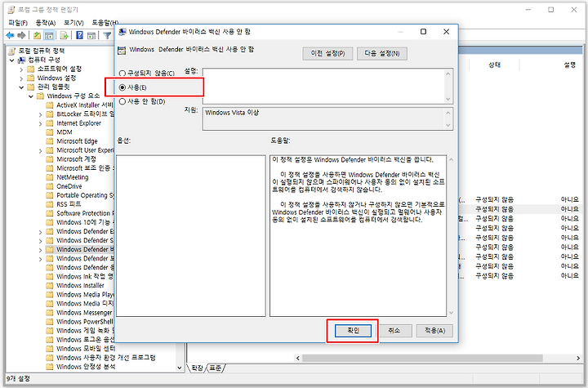Click the folder icon beside NetMeeting
This screenshot has height=388, width=588.
coord(50,177)
